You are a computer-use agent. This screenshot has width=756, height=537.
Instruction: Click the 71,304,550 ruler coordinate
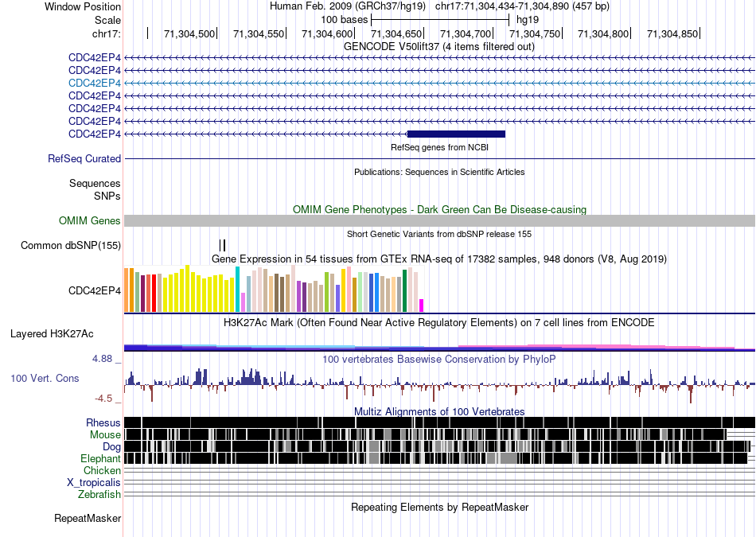tap(259, 33)
